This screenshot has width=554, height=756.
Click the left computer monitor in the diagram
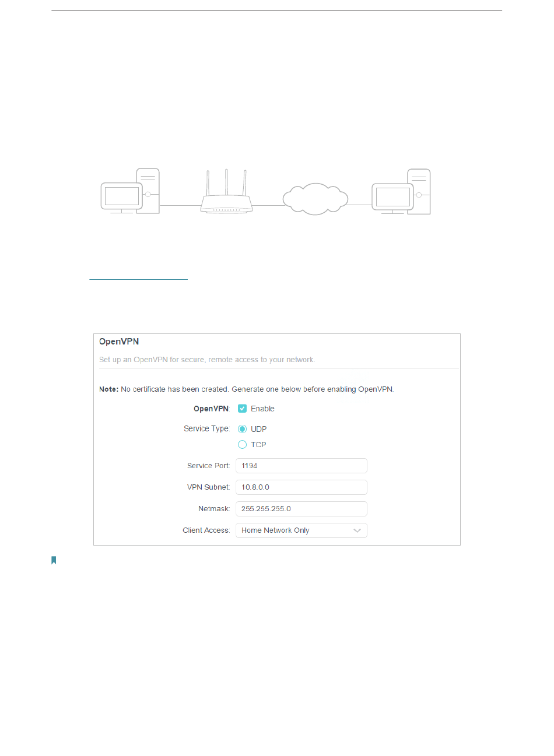(122, 198)
